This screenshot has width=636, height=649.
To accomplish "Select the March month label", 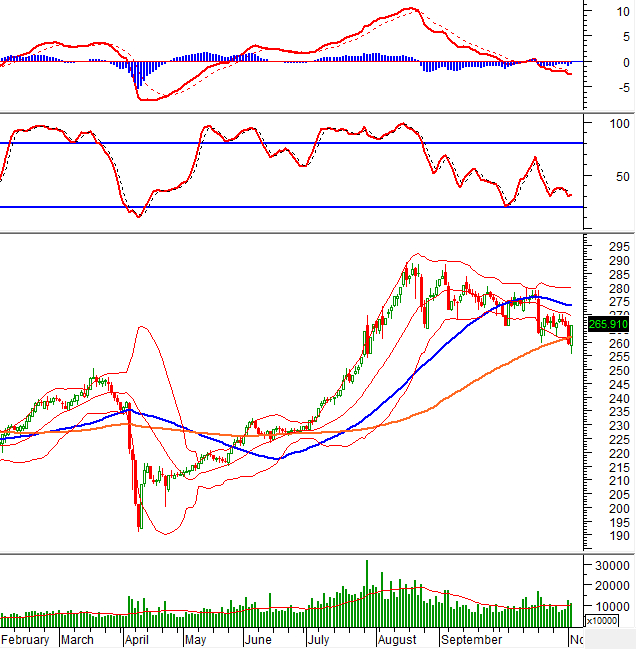I will 78,639.
